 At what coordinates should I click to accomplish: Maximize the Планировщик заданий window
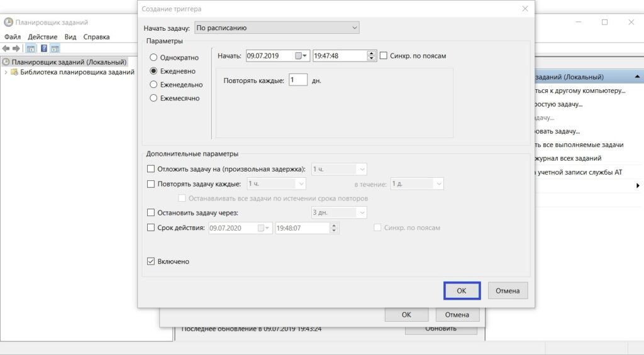point(604,22)
